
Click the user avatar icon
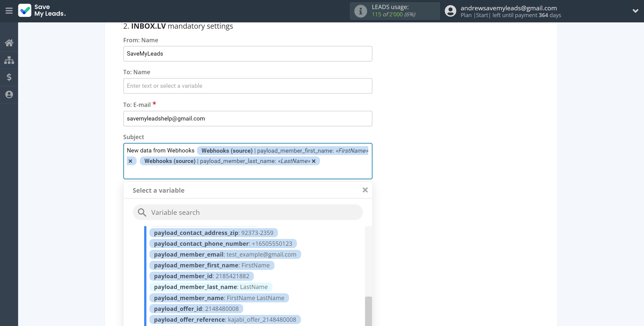[450, 11]
